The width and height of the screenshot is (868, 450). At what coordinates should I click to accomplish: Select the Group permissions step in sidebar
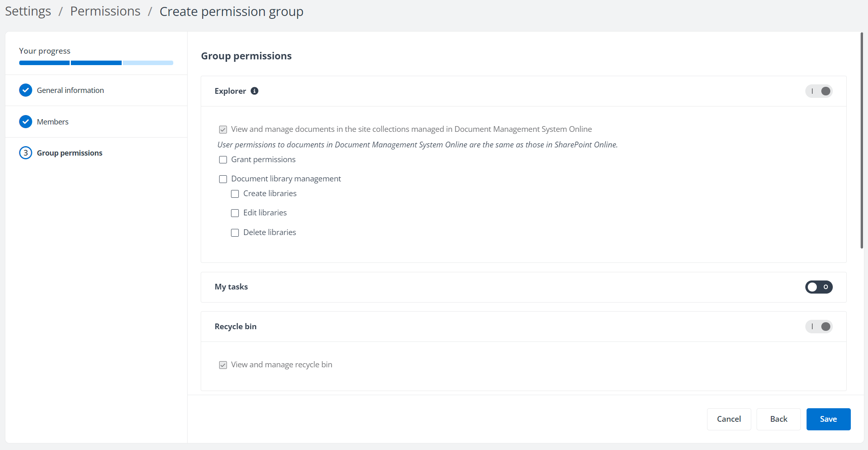point(70,153)
